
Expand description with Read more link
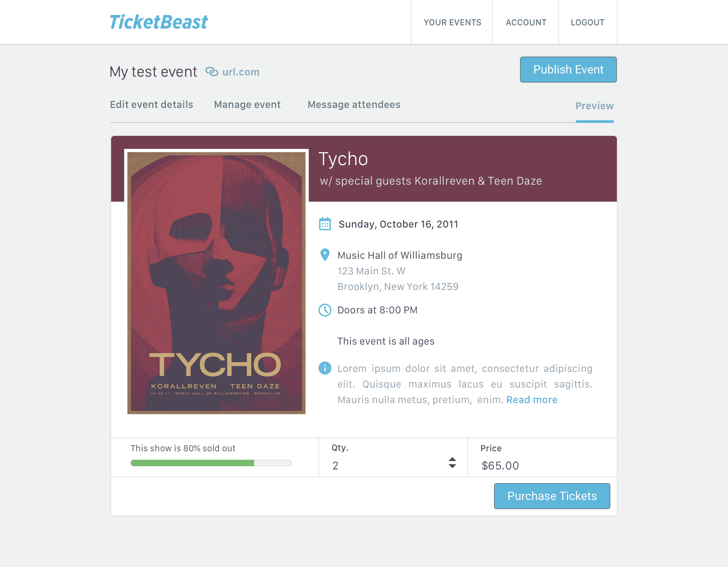pos(532,400)
